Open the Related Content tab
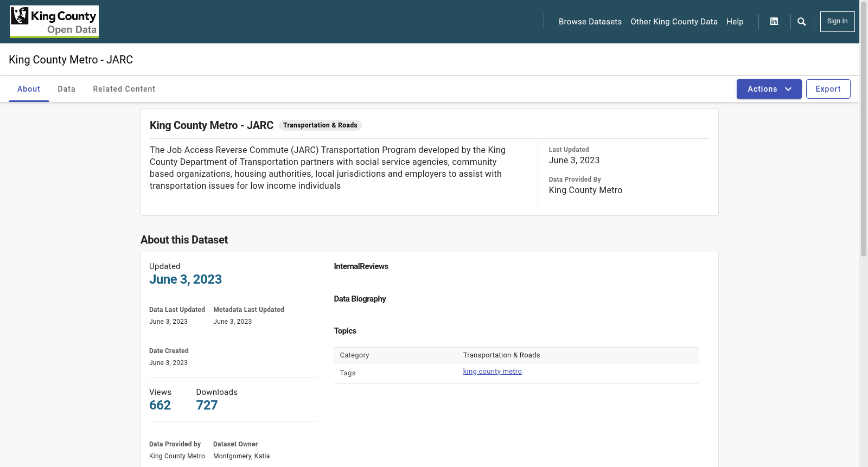The height and width of the screenshot is (467, 868). pyautogui.click(x=124, y=89)
